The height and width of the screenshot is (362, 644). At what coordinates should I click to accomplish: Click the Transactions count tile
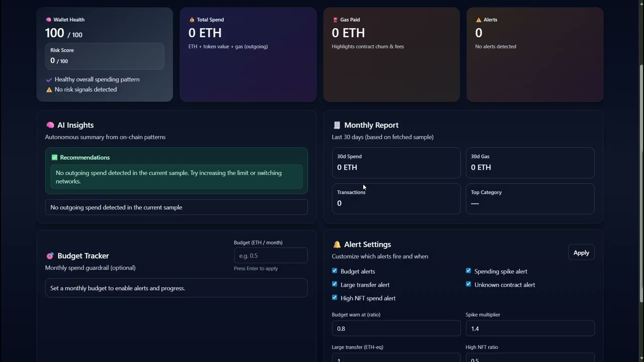396,199
